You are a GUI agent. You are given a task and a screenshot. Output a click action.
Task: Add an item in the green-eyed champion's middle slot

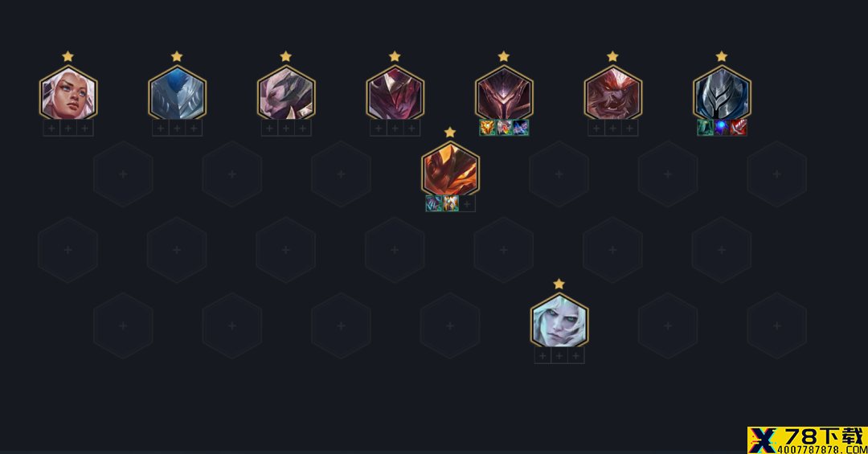point(559,356)
